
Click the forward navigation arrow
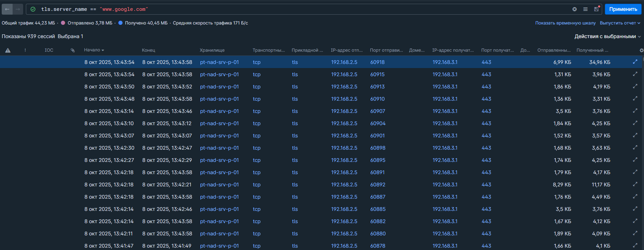pyautogui.click(x=18, y=9)
